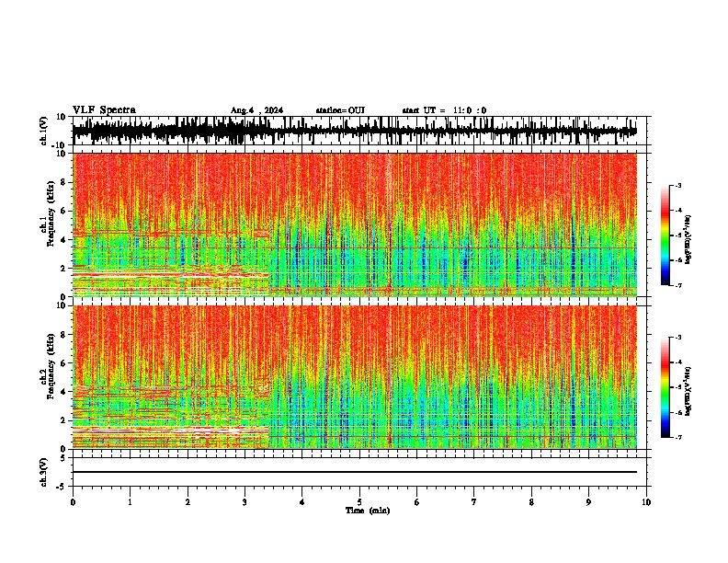
Task: Click inside the ch.2 spectrogram panel
Action: point(355,377)
